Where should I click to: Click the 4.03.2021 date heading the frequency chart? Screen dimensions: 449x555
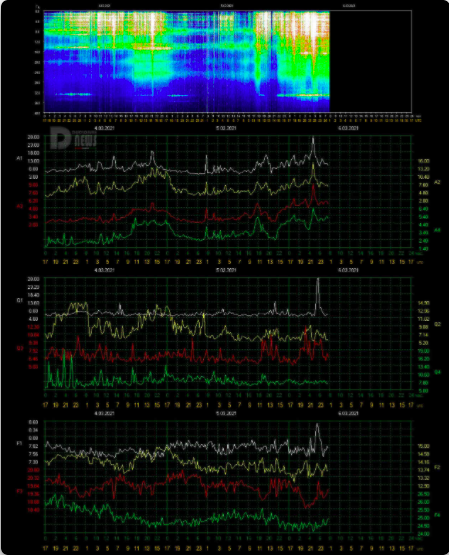tap(104, 413)
